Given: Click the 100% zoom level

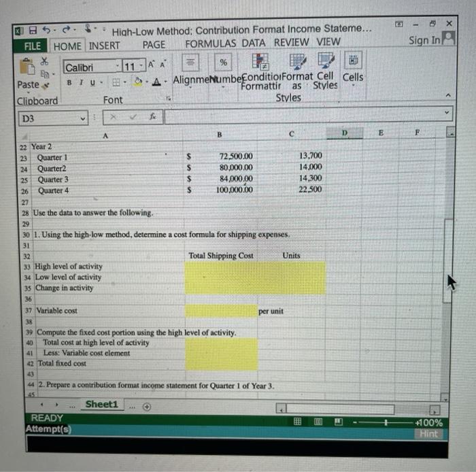Looking at the screenshot, I should tap(429, 423).
